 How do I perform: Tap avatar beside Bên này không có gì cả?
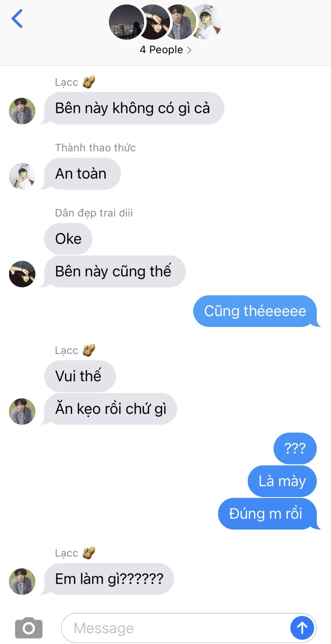(22, 111)
